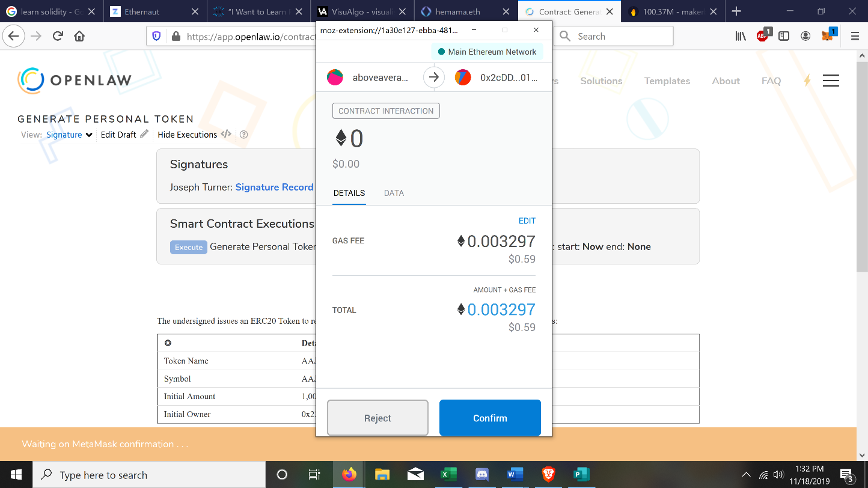Open Main Ethereum Network selector
868x488 pixels.
click(487, 52)
